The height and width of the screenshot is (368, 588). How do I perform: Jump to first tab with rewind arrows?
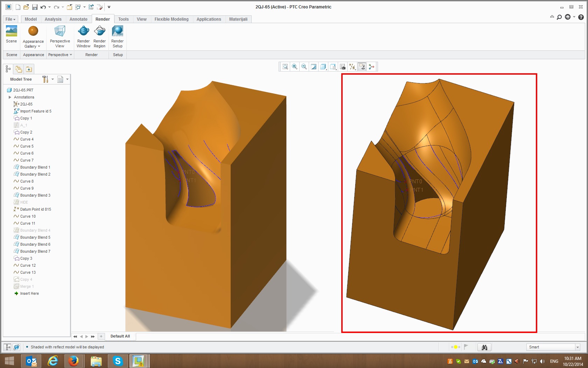click(x=75, y=336)
